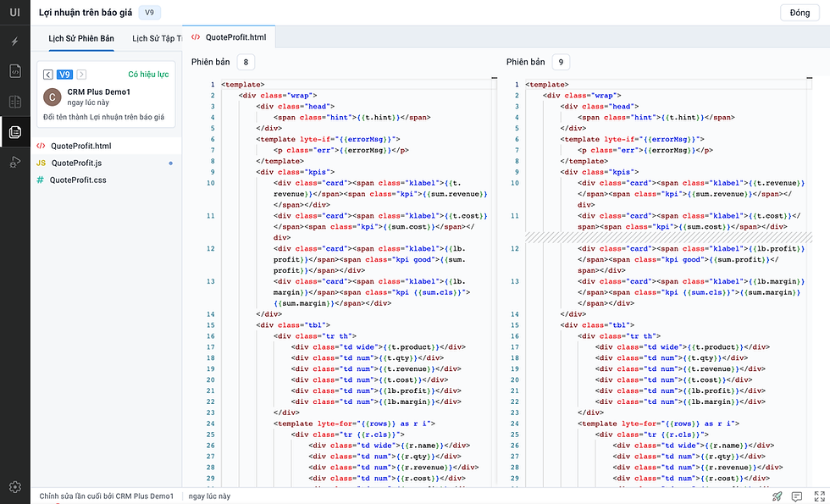Click the Phiên bản 9 version number field
The image size is (830, 504).
click(561, 62)
